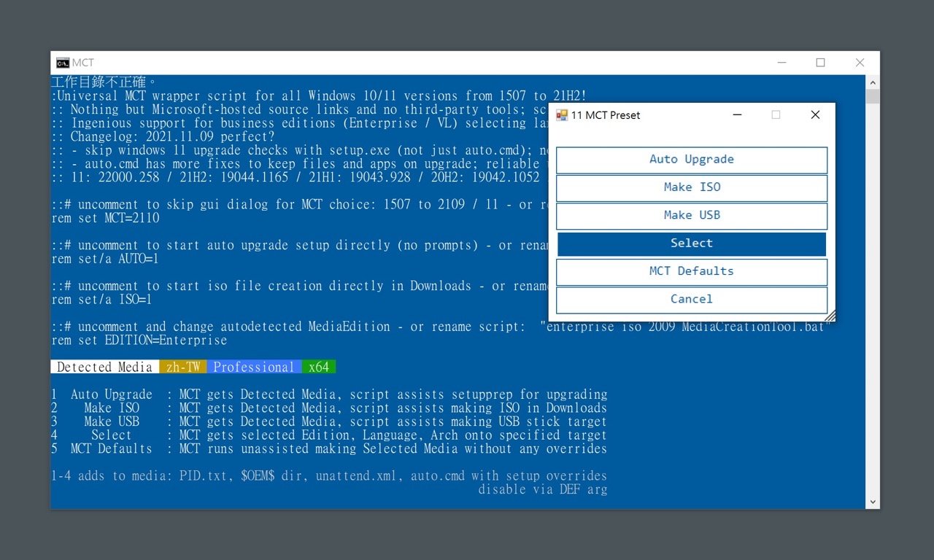Click the zh-TW language tag
Viewport: 934px width, 560px height.
[183, 367]
